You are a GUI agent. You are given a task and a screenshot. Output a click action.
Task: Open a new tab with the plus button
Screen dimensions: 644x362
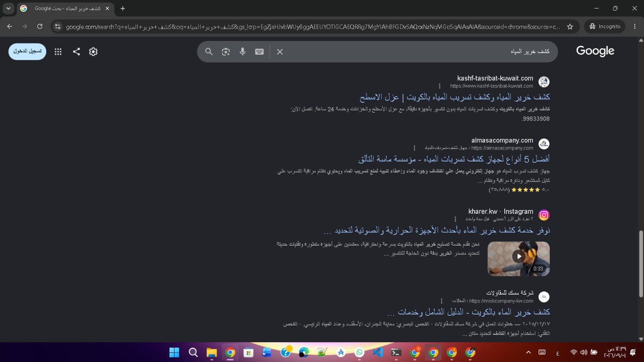click(123, 8)
